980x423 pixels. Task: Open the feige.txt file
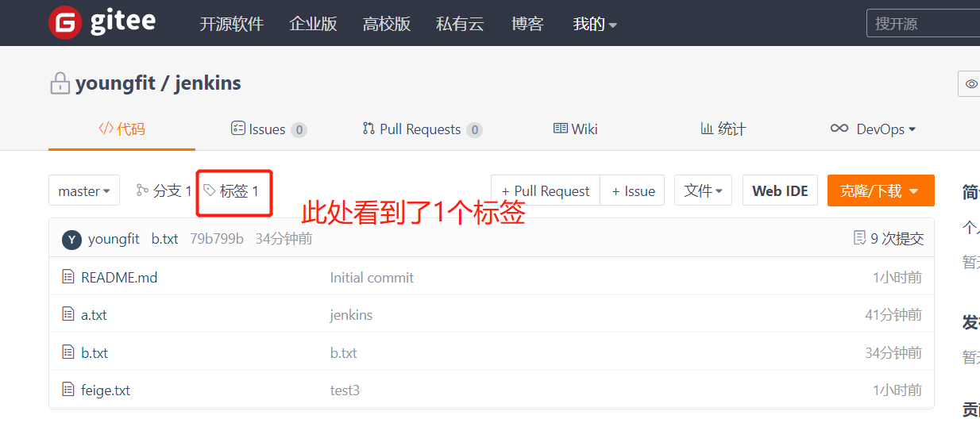click(106, 390)
